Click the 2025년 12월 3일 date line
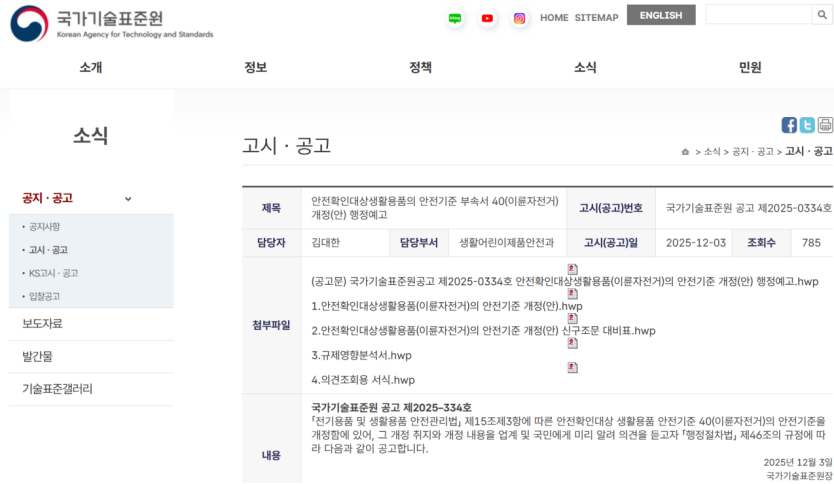The height and width of the screenshot is (484, 834). (x=798, y=462)
